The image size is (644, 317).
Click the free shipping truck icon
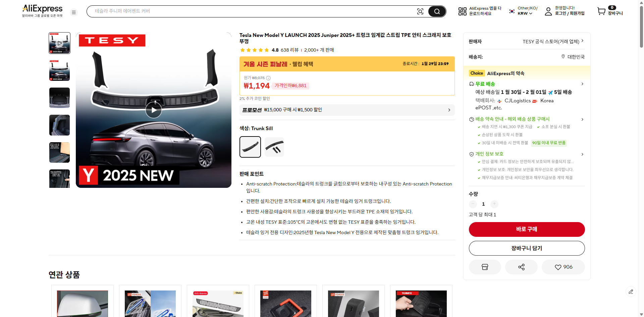(x=472, y=84)
